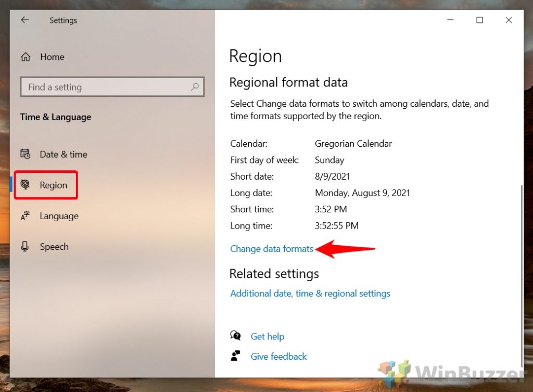Click the Home house icon
This screenshot has height=392, width=533.
point(26,57)
